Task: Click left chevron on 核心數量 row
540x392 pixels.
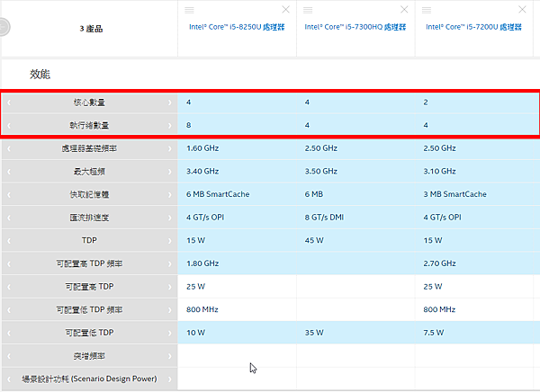Action: [x=9, y=102]
